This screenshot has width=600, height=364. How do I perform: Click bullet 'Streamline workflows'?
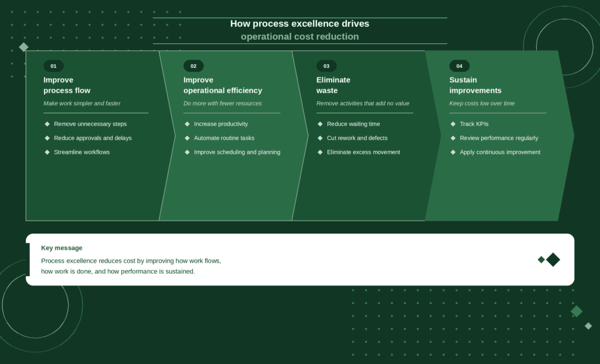82,152
